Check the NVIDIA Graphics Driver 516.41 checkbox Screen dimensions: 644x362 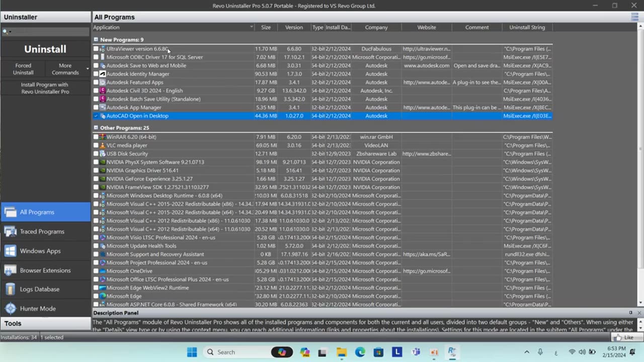pyautogui.click(x=96, y=170)
